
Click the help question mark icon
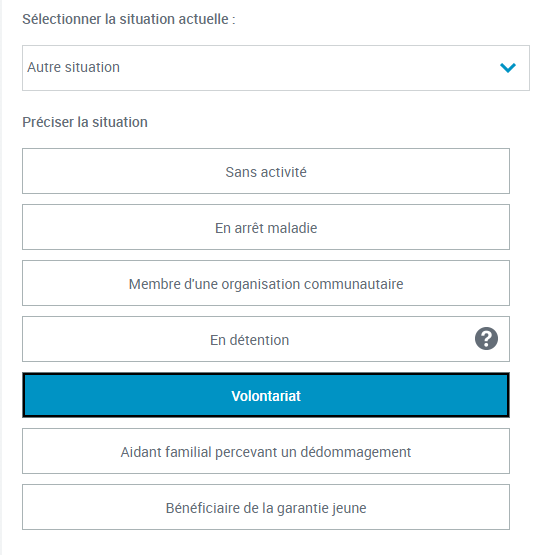point(486,339)
